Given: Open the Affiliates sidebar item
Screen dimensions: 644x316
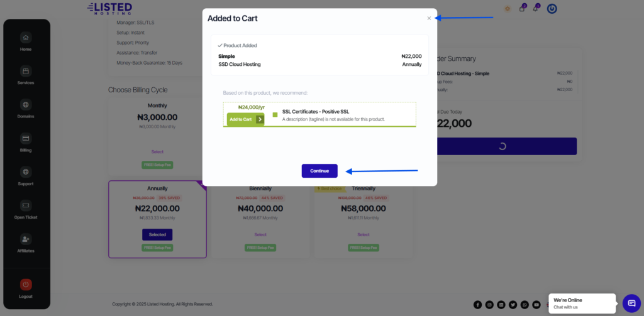Looking at the screenshot, I should [26, 239].
